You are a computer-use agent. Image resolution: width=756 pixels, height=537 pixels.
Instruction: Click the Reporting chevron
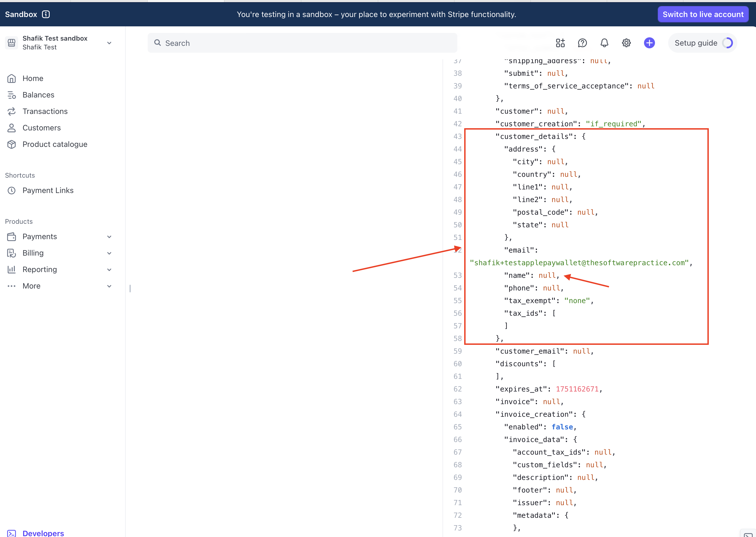pos(110,270)
